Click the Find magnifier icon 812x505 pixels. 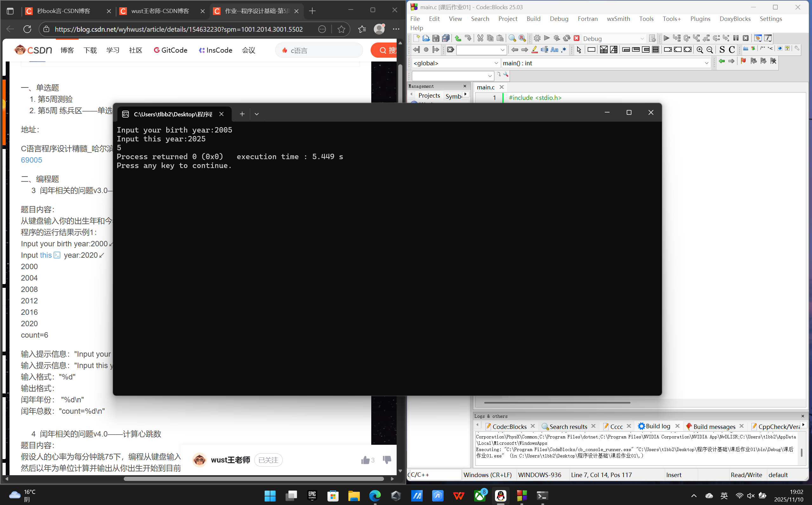[x=512, y=38]
